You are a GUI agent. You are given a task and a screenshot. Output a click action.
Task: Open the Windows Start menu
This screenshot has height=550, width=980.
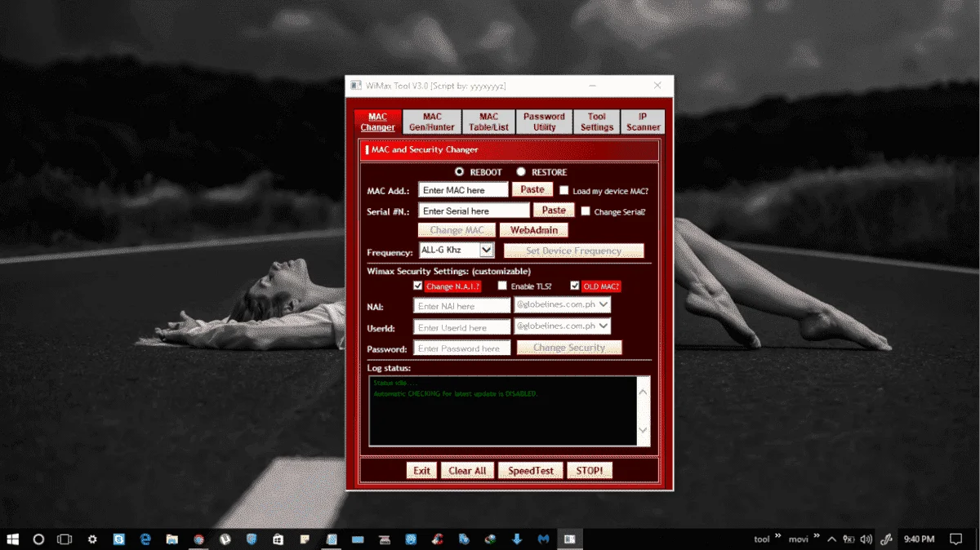[13, 539]
